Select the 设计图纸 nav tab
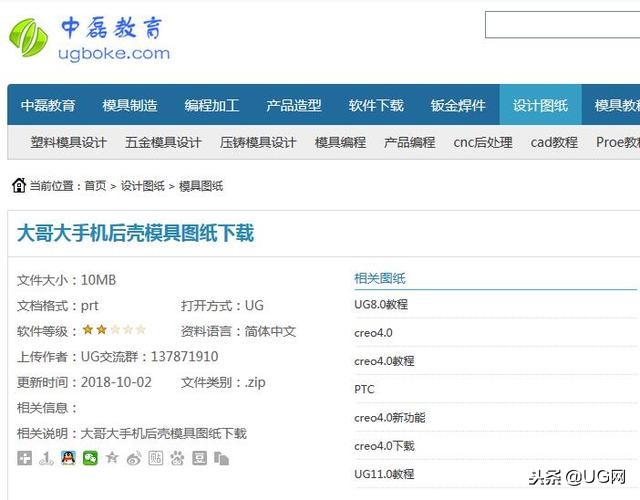 pos(540,105)
